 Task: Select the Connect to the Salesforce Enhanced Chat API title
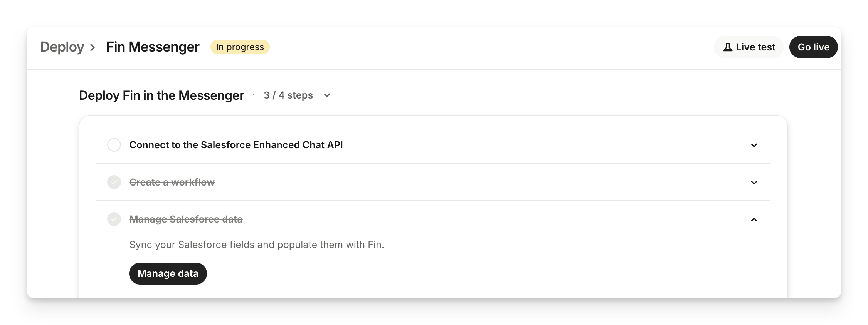coord(236,145)
